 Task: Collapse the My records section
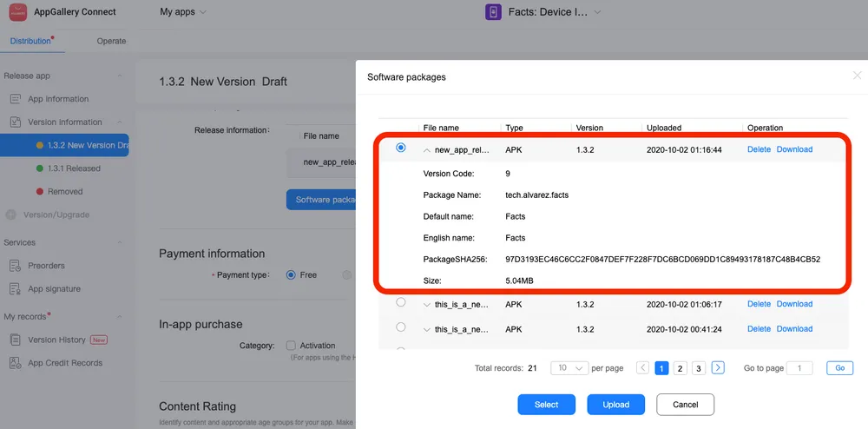coord(119,317)
